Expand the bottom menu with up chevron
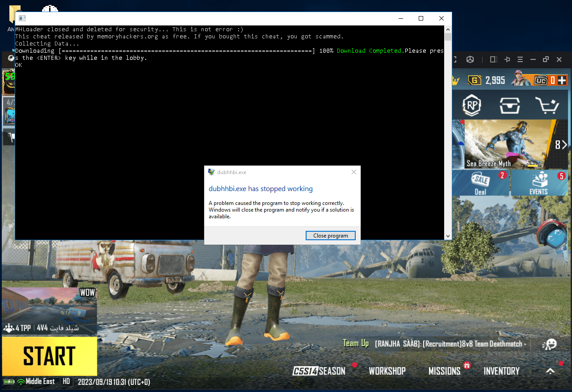 click(x=551, y=371)
